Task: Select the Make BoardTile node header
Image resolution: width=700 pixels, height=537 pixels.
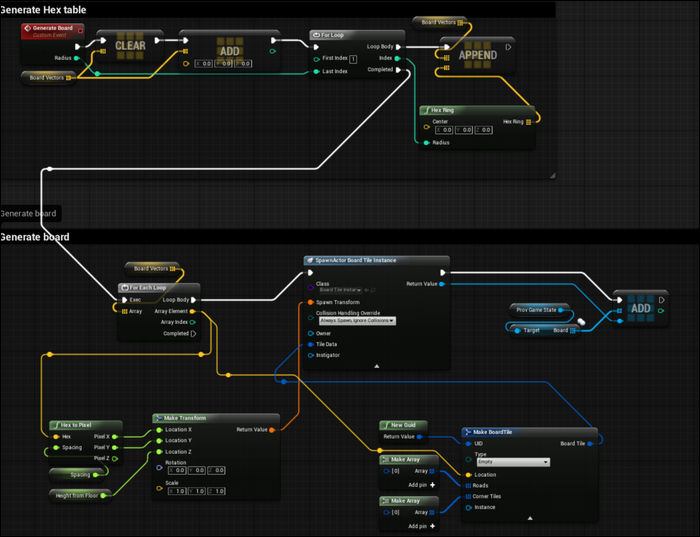Action: (529, 432)
